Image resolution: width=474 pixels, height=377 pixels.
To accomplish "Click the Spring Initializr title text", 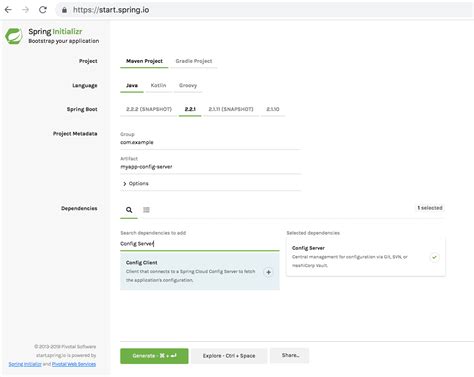I will coord(55,31).
